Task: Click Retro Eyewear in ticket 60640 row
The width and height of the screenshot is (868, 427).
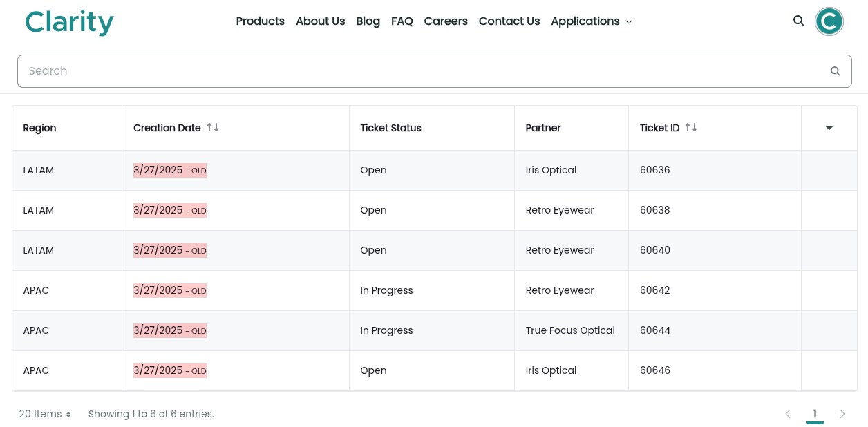Action: click(560, 250)
